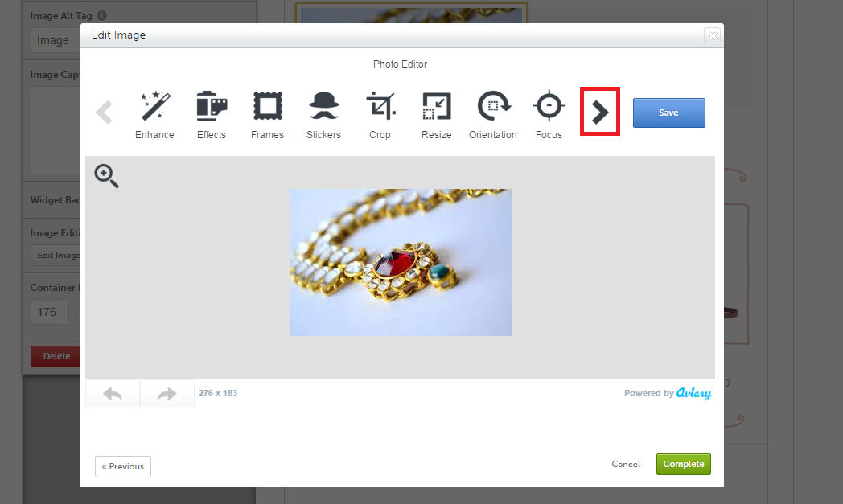Undo the last edit arrow
The height and width of the screenshot is (504, 843).
tap(113, 394)
